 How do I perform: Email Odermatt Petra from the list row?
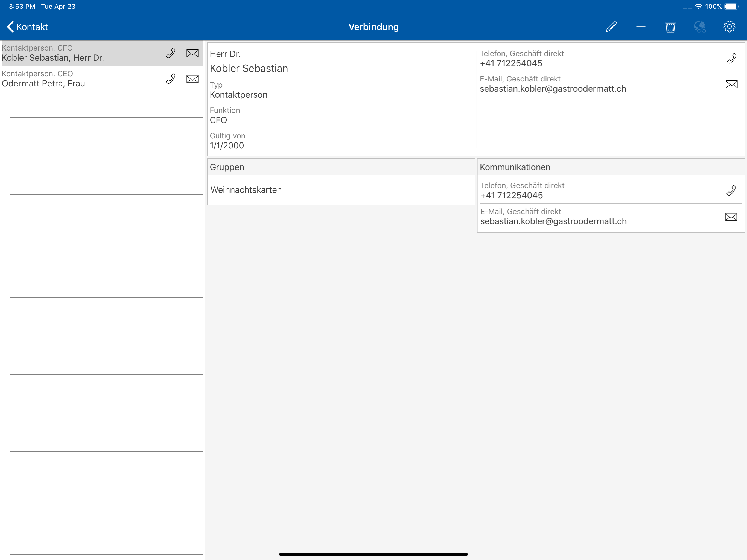192,79
